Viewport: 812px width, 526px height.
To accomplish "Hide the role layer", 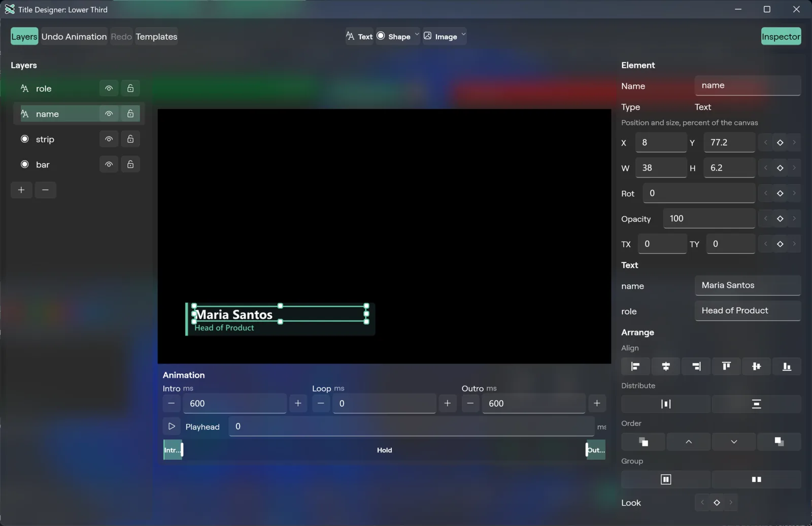I will click(109, 88).
